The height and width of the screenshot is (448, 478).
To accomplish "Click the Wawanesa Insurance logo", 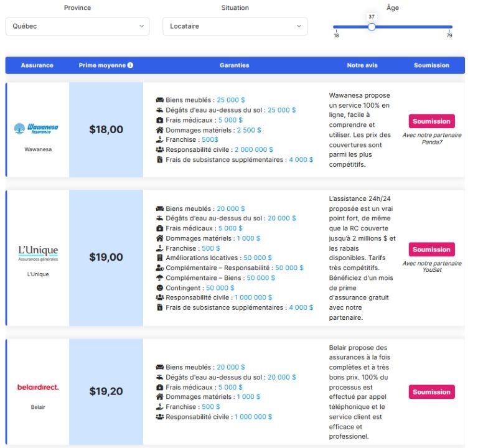I will pos(36,128).
